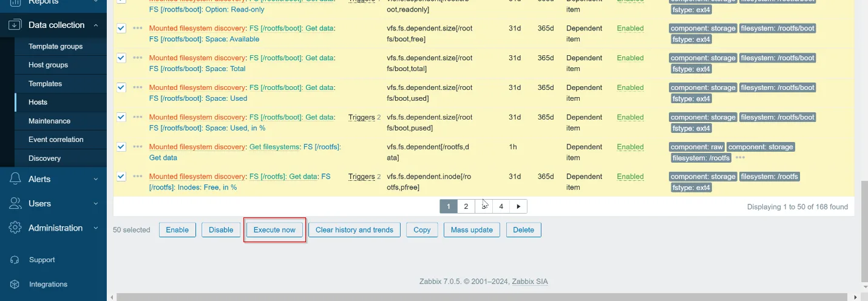This screenshot has height=301, width=868.
Task: Expand the Administration menu section
Action: coord(96,228)
